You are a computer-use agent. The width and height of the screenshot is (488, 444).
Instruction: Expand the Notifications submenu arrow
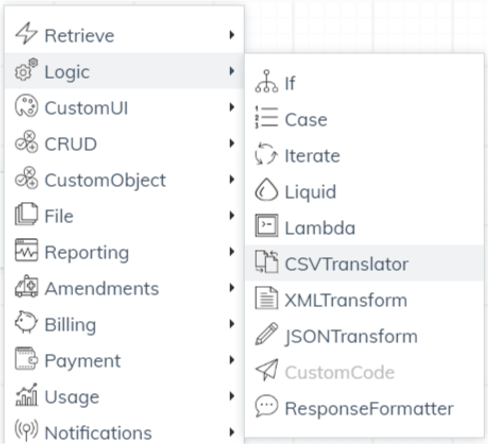coord(232,432)
